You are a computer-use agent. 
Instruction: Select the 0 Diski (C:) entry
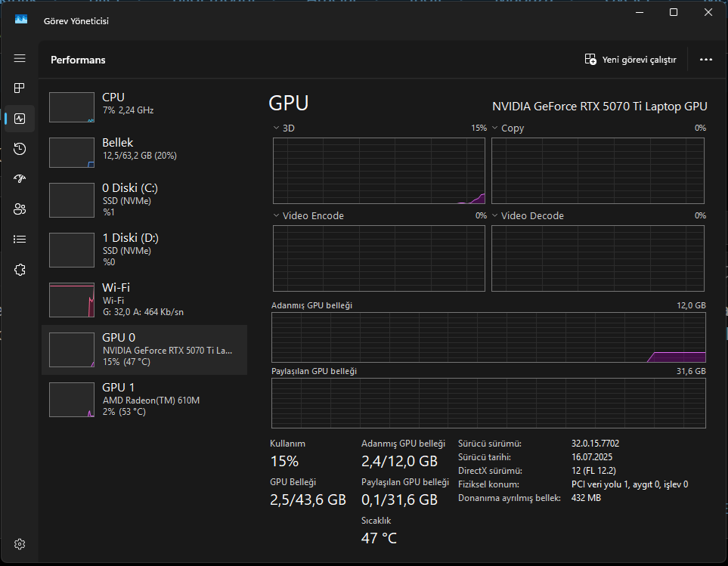coord(144,199)
